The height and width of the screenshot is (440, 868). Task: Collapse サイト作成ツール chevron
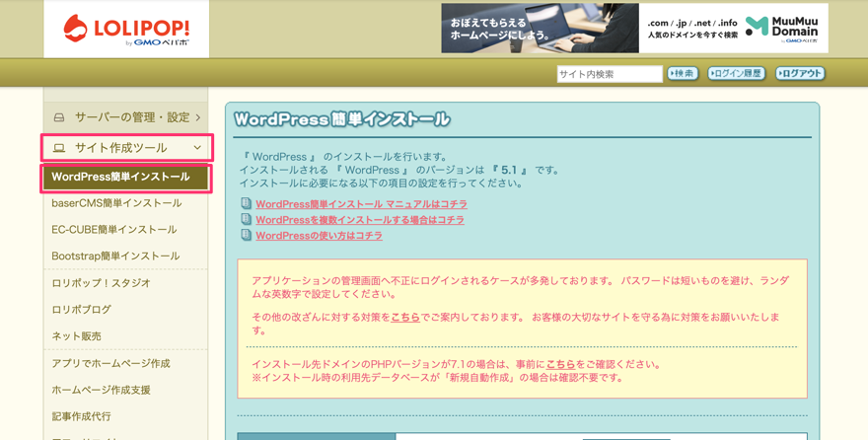[x=197, y=148]
